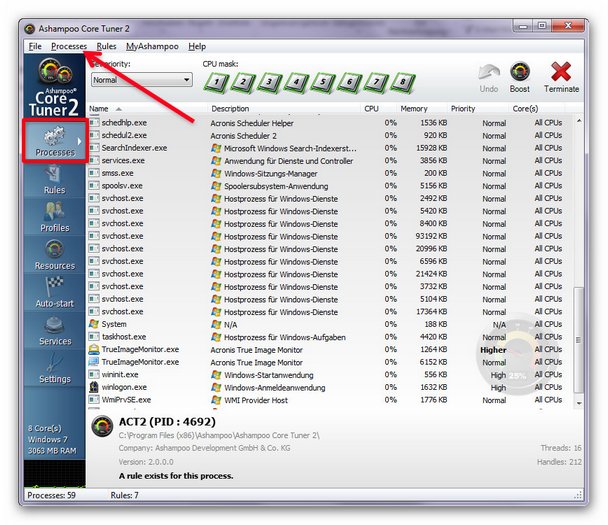
Task: Click the red Terminate X icon
Action: click(x=561, y=72)
